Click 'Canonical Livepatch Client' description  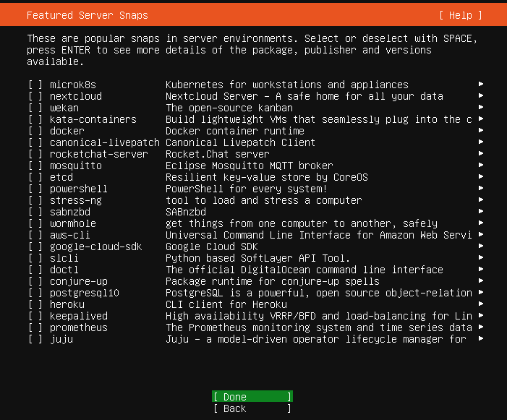pyautogui.click(x=241, y=142)
